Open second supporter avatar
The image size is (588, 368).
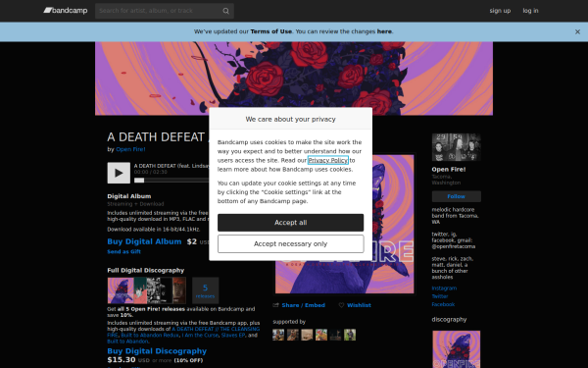292,335
